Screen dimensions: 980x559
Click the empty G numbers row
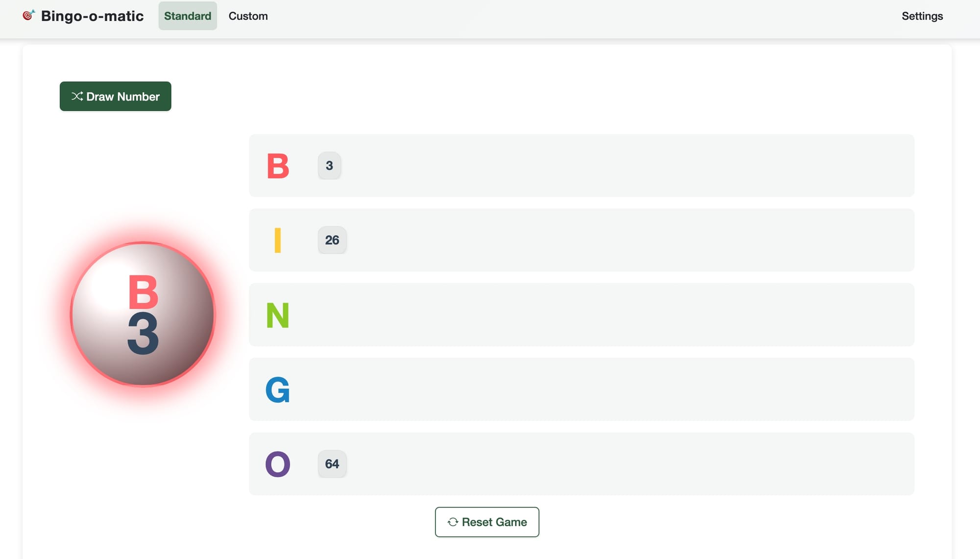[582, 389]
